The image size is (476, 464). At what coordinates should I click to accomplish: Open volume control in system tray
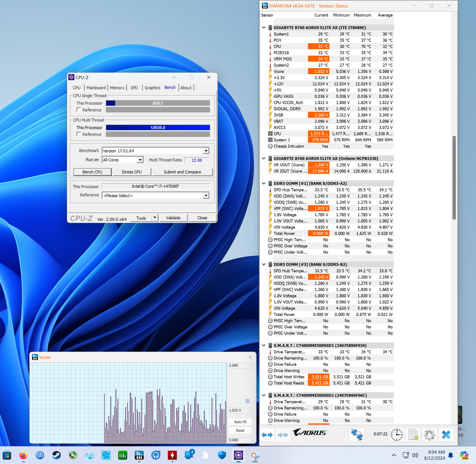(415, 455)
